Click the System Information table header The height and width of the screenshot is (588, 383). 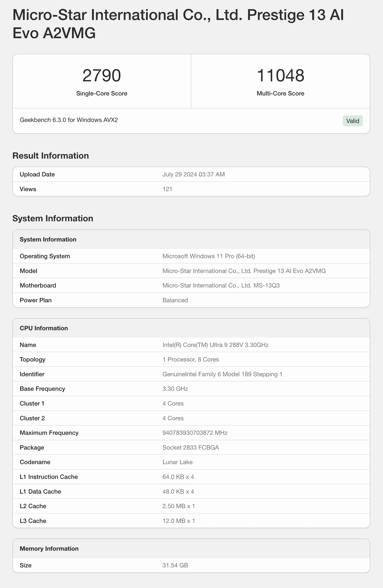click(48, 239)
